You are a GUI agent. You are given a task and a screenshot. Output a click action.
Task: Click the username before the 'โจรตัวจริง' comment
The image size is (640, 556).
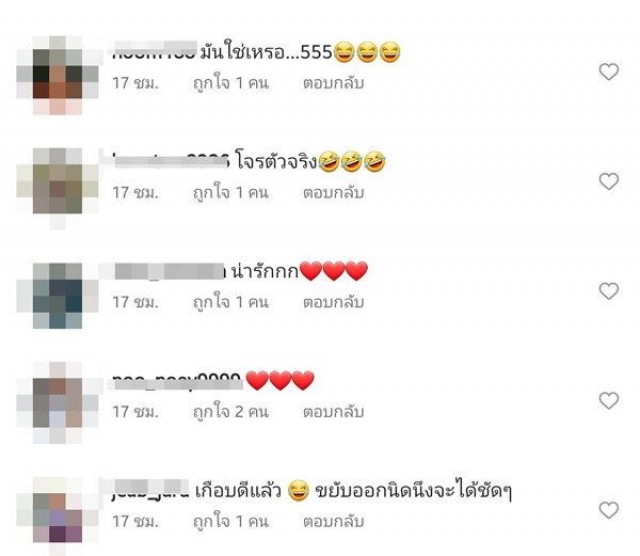[169, 161]
